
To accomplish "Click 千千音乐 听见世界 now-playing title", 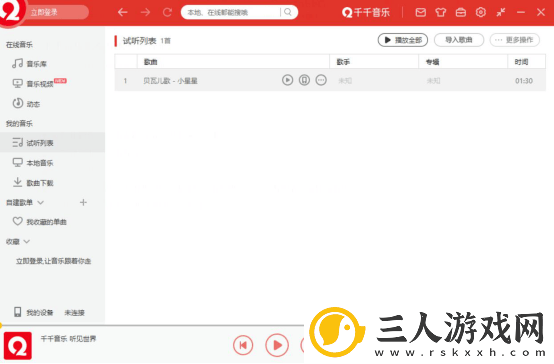I will pyautogui.click(x=68, y=339).
